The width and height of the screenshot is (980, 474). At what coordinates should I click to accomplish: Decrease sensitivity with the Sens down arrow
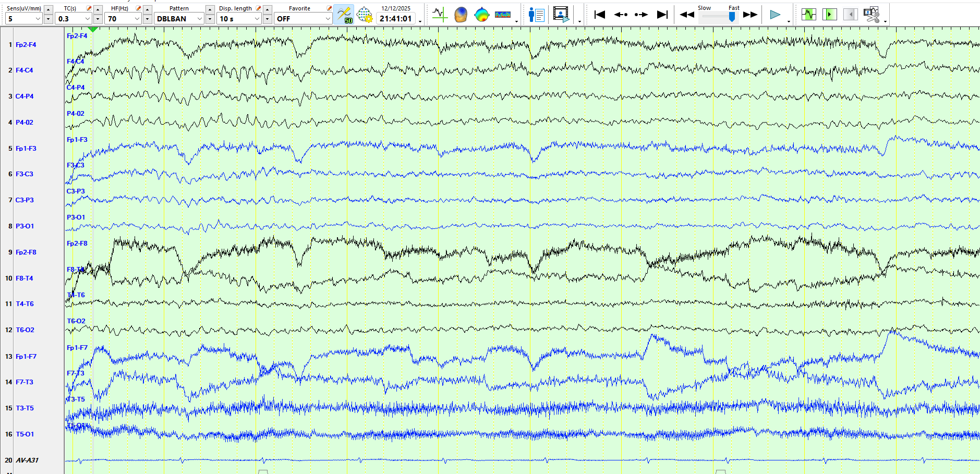tap(49, 19)
